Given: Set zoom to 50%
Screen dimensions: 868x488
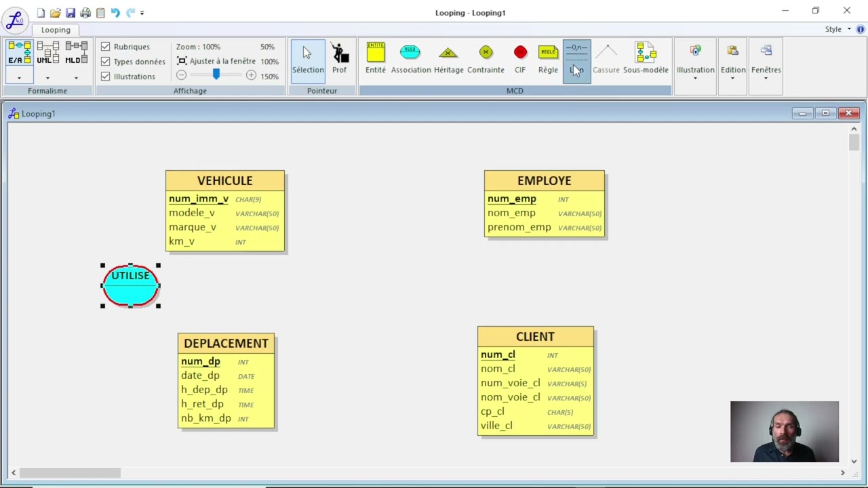Looking at the screenshot, I should click(x=267, y=47).
